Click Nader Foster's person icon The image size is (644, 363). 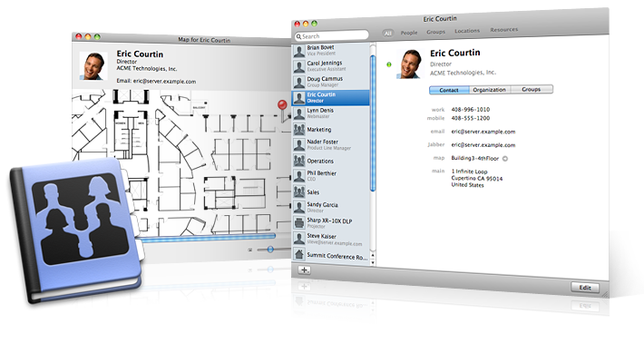299,145
